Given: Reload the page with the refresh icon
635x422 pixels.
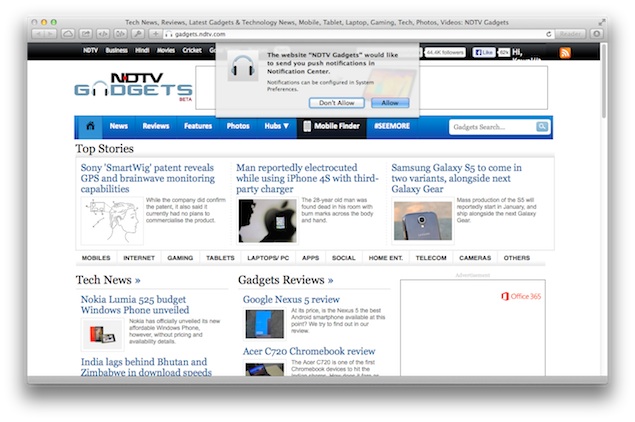Looking at the screenshot, I should pos(549,34).
